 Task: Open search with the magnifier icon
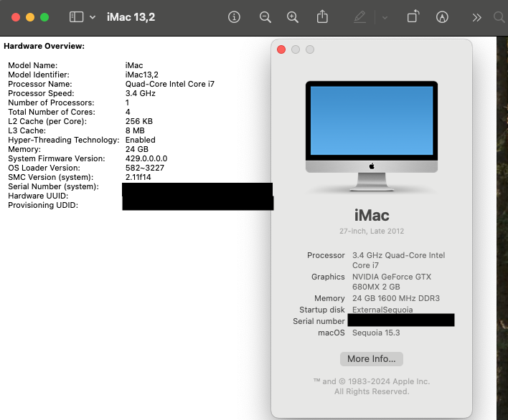(499, 17)
